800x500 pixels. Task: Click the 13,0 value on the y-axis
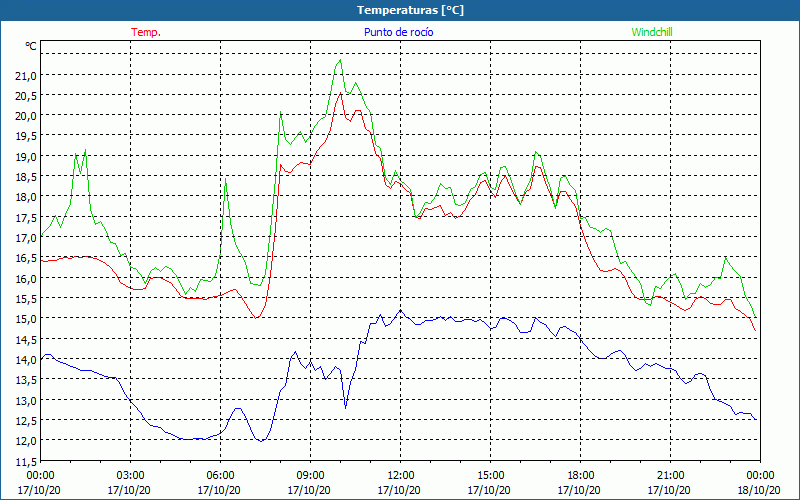click(x=26, y=400)
